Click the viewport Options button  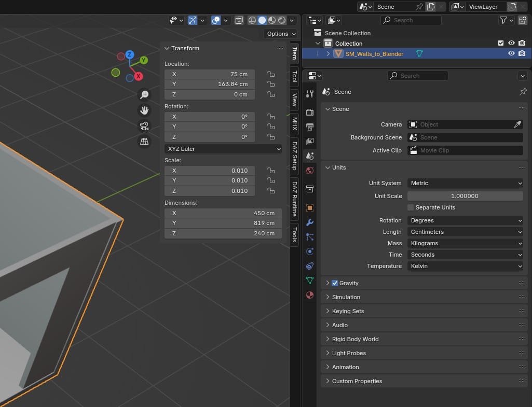[281, 34]
